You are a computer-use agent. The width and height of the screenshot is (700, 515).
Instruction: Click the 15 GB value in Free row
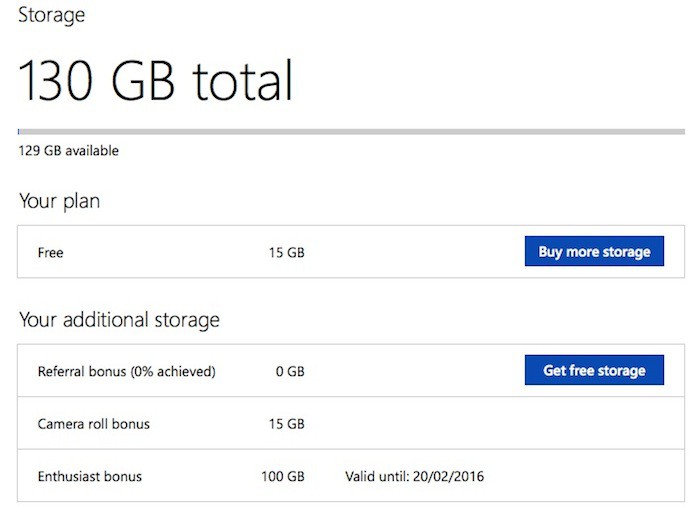286,253
